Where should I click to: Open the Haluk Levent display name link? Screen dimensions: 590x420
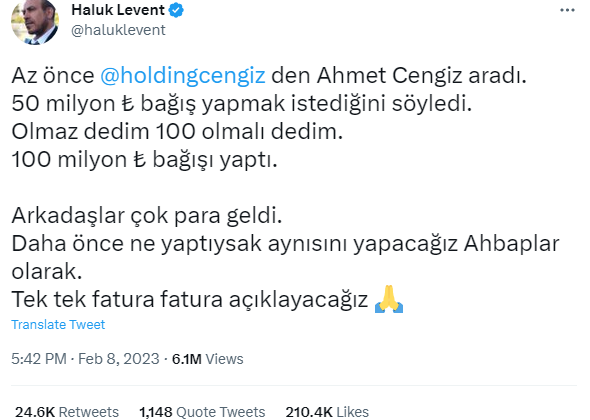coord(118,10)
